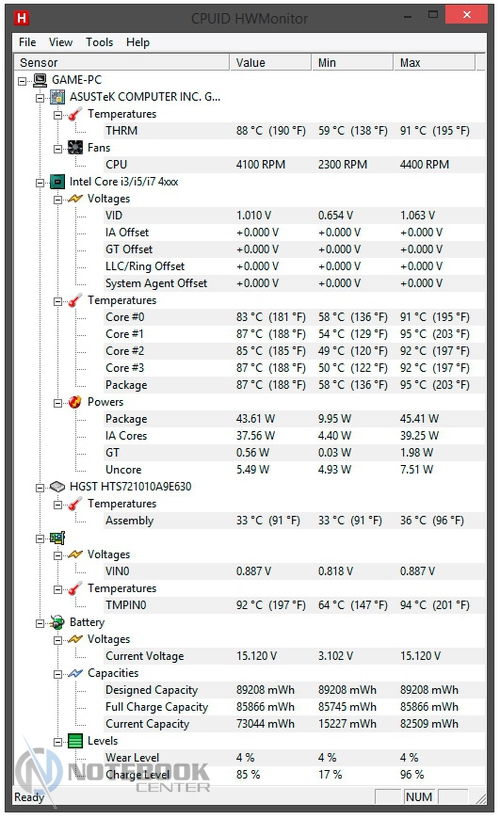Image resolution: width=500 pixels, height=819 pixels.
Task: Click the Powers flame icon
Action: pos(75,402)
